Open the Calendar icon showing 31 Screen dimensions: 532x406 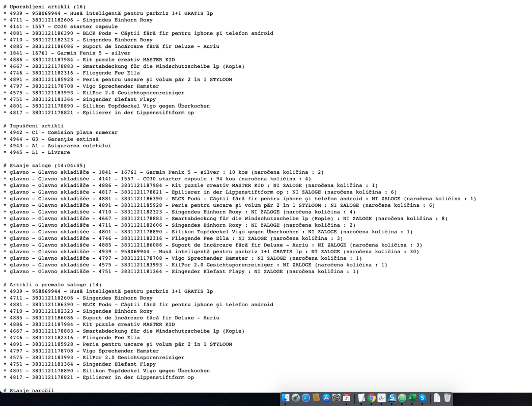coord(347,398)
